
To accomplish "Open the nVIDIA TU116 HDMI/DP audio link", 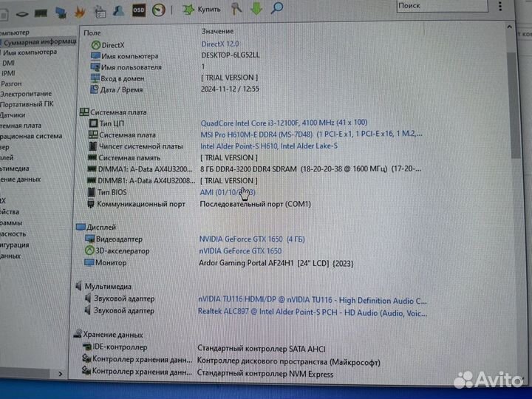I will point(312,300).
